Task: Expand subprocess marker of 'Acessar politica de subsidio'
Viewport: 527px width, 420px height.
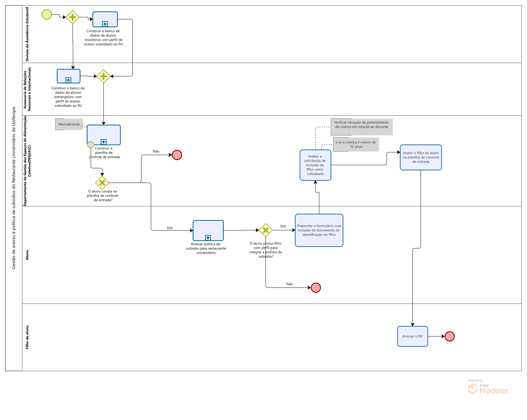Action: [x=208, y=238]
